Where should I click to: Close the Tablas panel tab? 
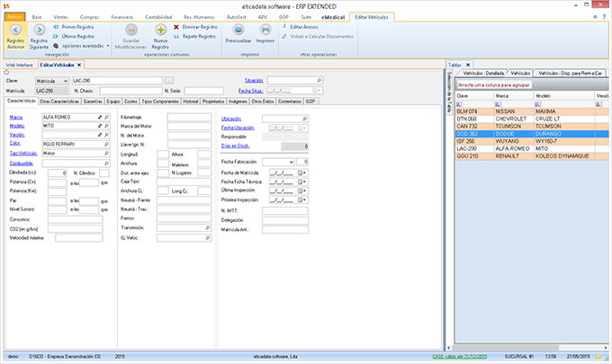coord(470,65)
